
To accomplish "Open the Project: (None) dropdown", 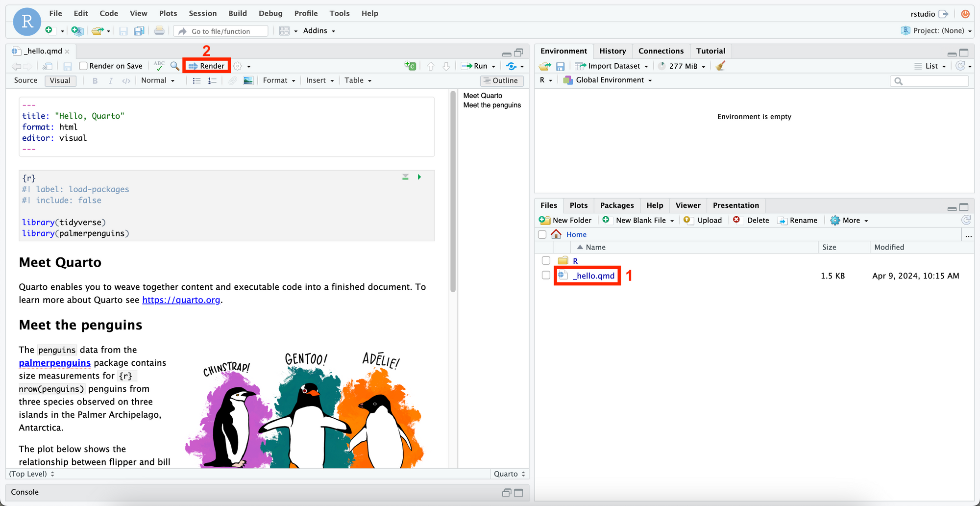I will click(936, 30).
